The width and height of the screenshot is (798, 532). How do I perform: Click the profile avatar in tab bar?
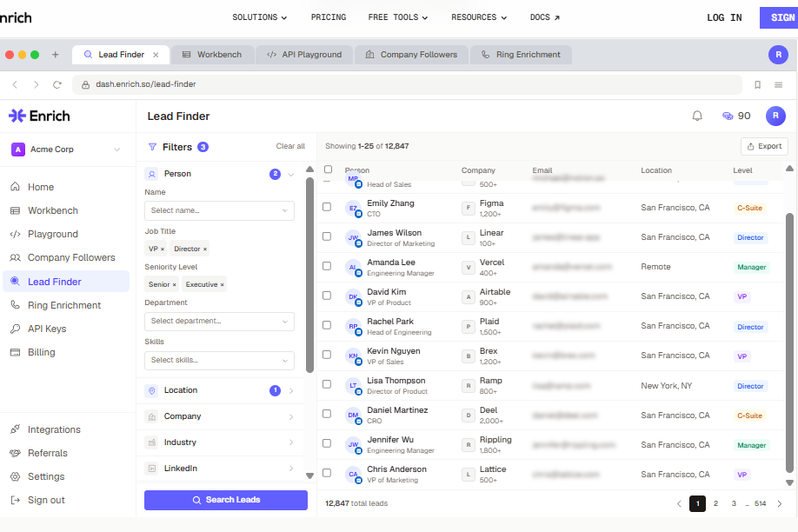click(x=778, y=55)
